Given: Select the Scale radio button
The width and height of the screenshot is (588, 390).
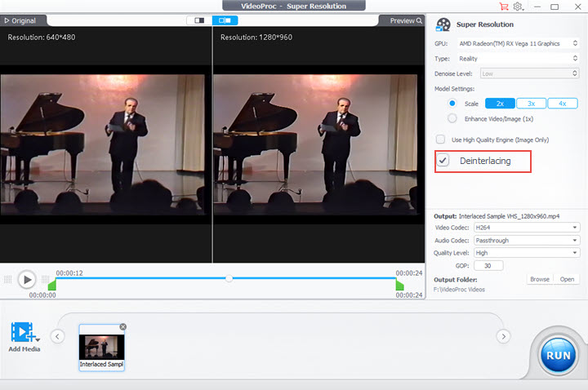Looking at the screenshot, I should pos(452,104).
